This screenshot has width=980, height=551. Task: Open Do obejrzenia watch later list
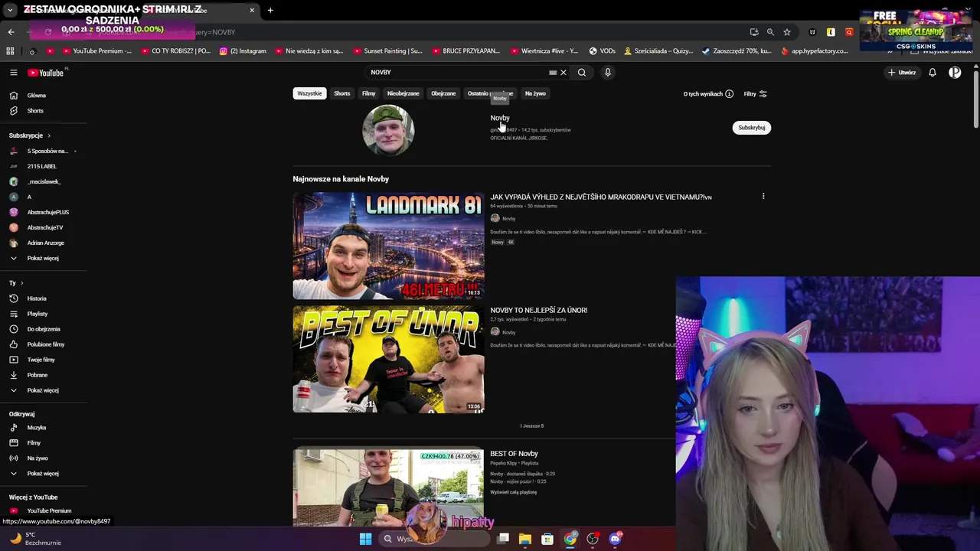point(43,329)
